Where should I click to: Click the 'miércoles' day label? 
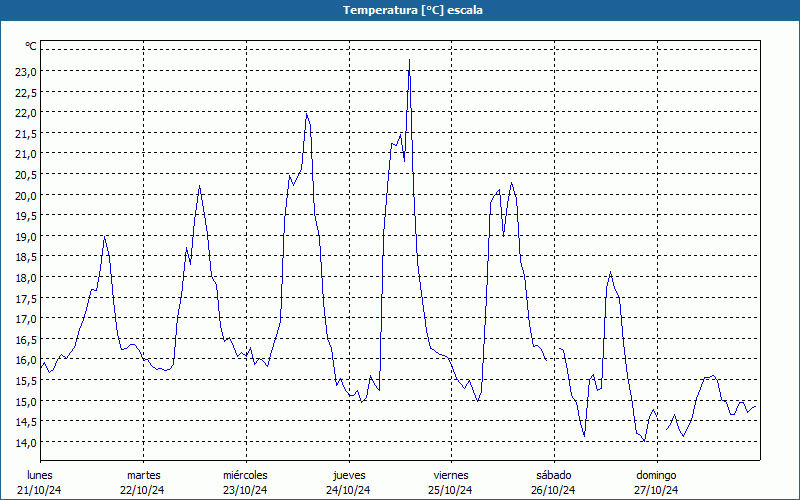click(x=245, y=475)
